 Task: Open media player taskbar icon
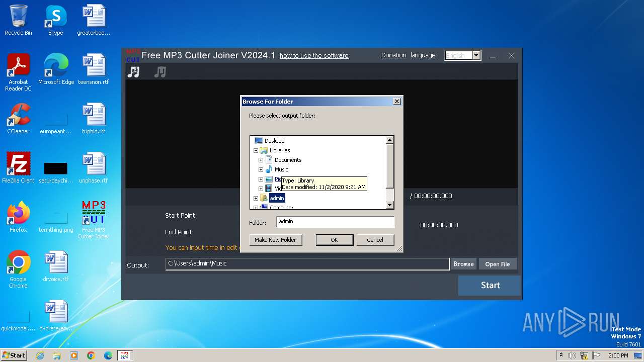(74, 355)
